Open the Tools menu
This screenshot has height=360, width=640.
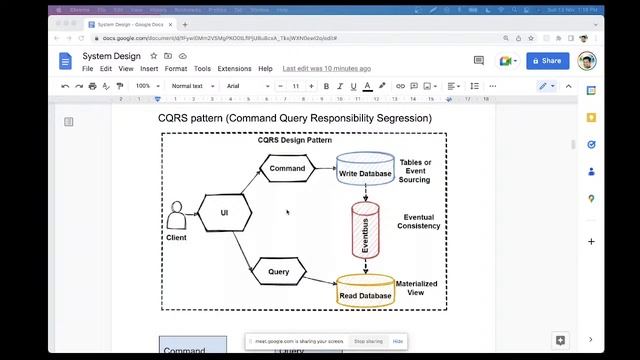tap(202, 69)
